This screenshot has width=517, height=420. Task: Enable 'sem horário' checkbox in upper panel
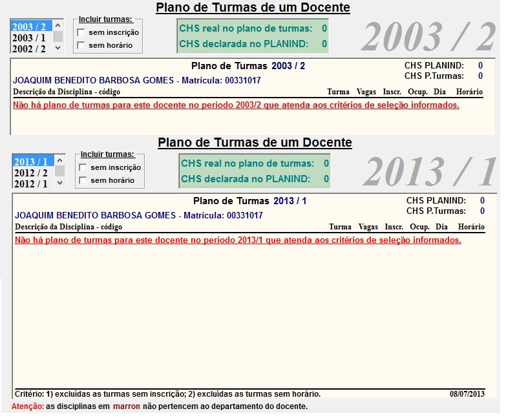[x=81, y=45]
